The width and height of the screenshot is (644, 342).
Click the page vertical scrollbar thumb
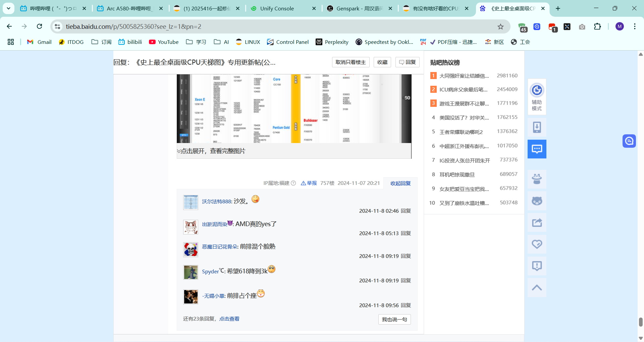(641, 322)
